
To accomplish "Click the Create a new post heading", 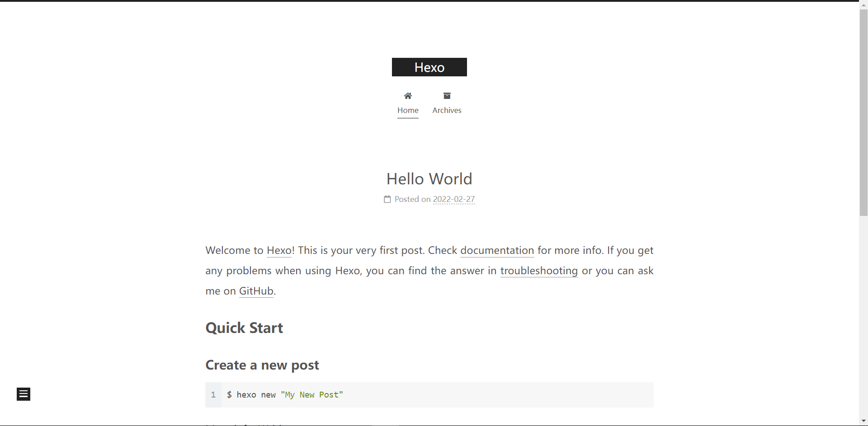I will pyautogui.click(x=262, y=365).
